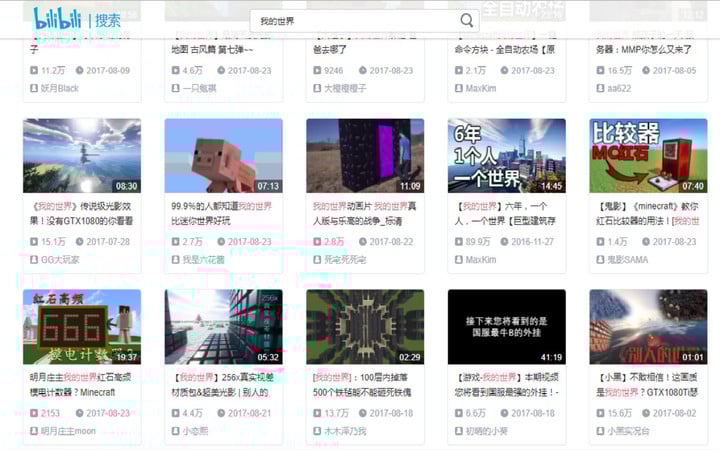Open uploader 大橙橙橙子 profile
Viewport: 720px width, 450px height.
click(345, 88)
